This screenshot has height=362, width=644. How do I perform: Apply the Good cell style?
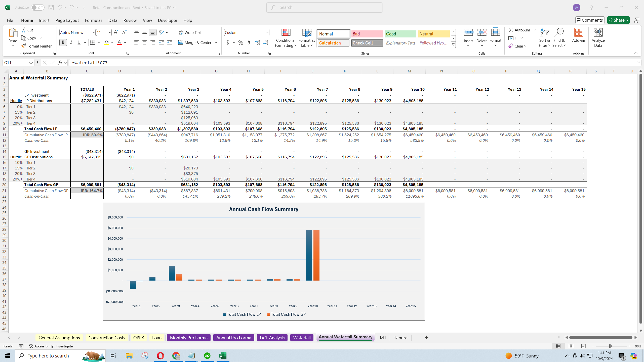tap(400, 34)
